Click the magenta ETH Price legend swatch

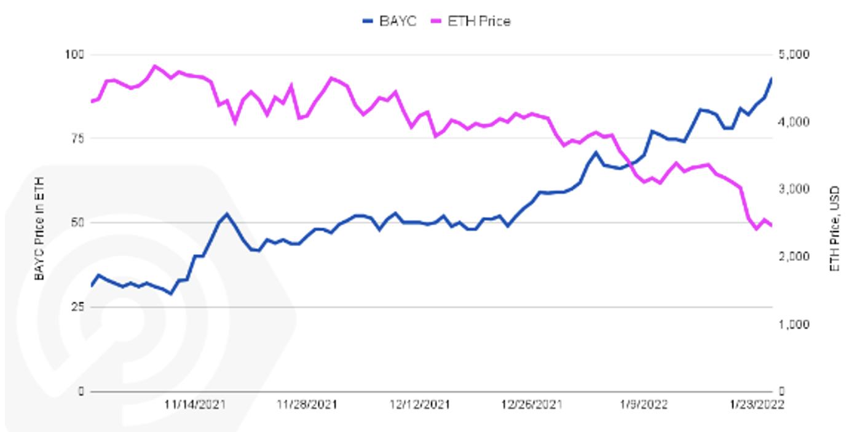pos(439,22)
